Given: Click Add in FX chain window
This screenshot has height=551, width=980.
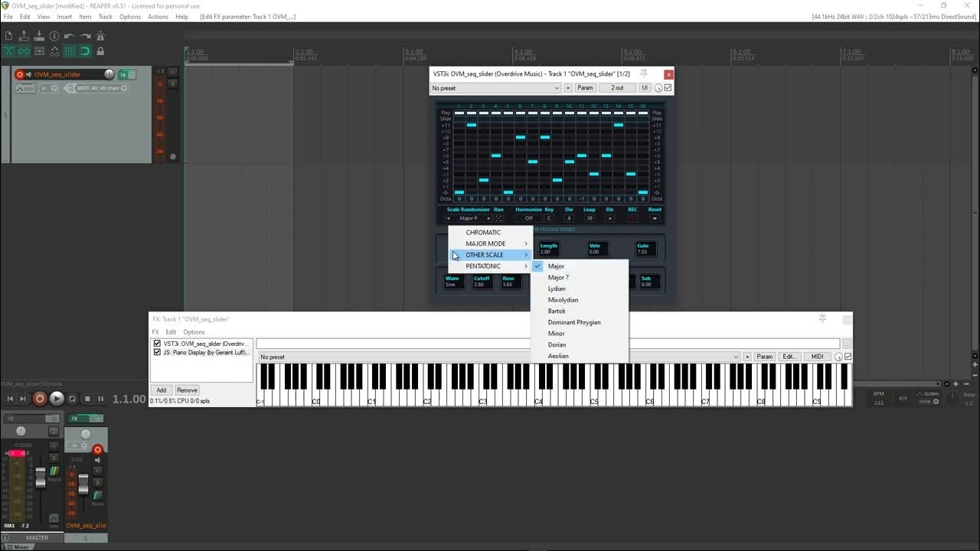Looking at the screenshot, I should (x=162, y=390).
